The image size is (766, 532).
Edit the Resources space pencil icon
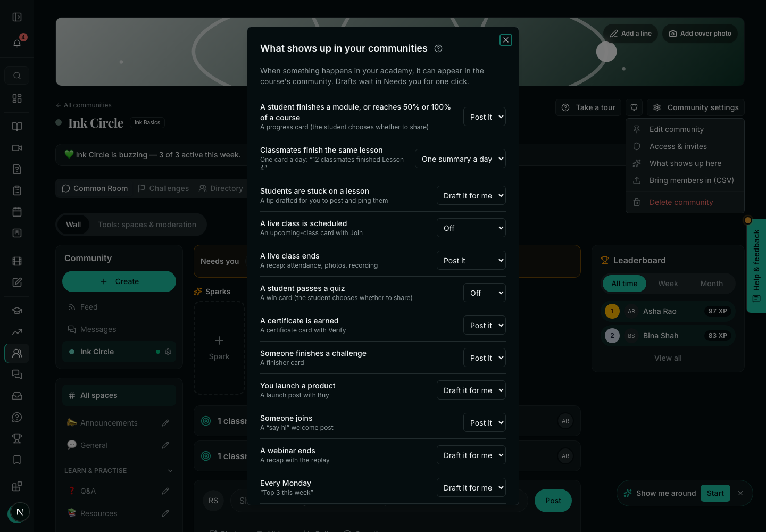click(x=165, y=513)
